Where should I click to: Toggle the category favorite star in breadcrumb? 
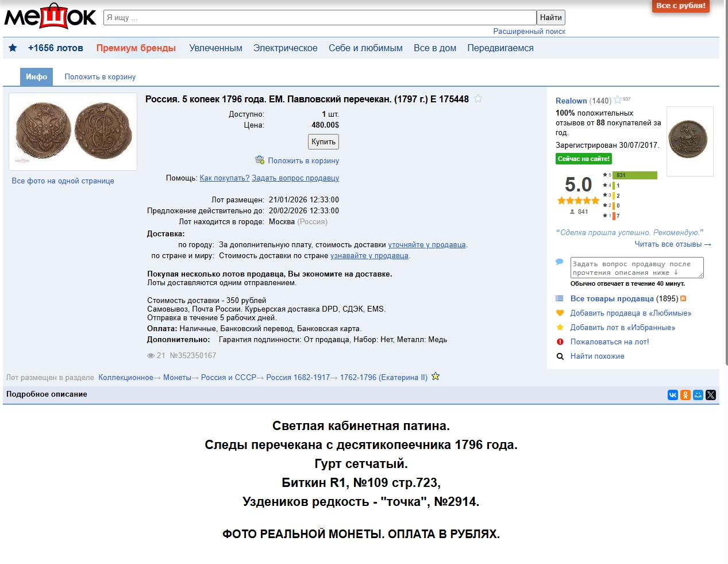pos(436,377)
